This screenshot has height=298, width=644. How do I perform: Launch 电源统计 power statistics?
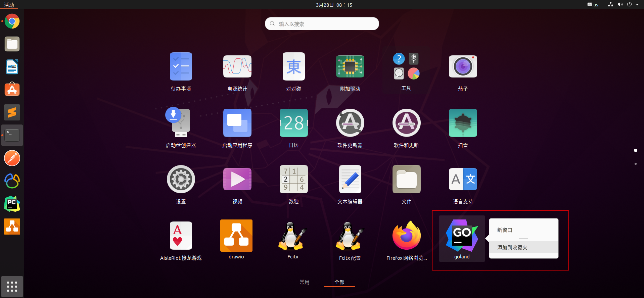[x=237, y=66]
